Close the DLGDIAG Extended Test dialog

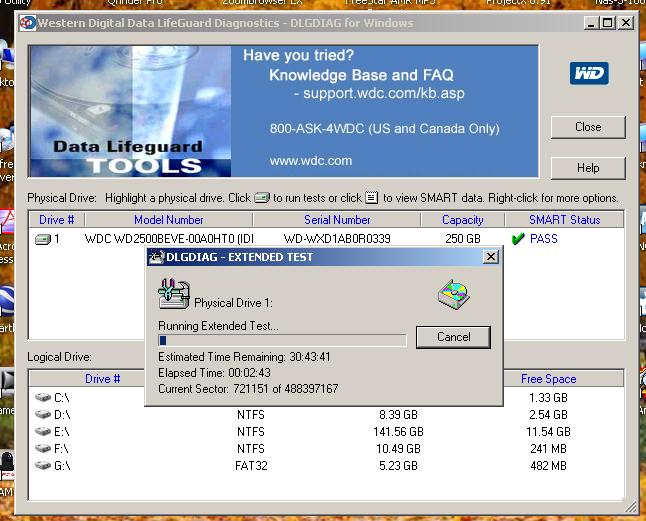pyautogui.click(x=491, y=257)
